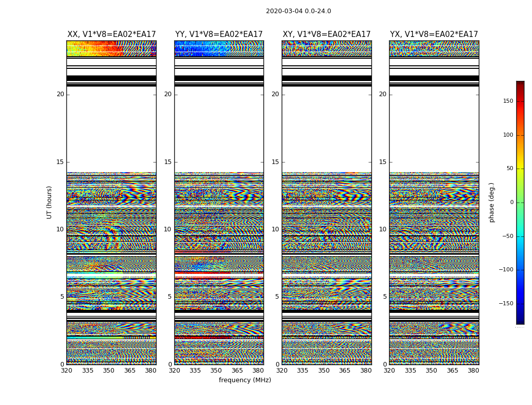The width and height of the screenshot is (532, 405).
Task: Click the YX phase waterfall plot
Action: click(x=434, y=202)
